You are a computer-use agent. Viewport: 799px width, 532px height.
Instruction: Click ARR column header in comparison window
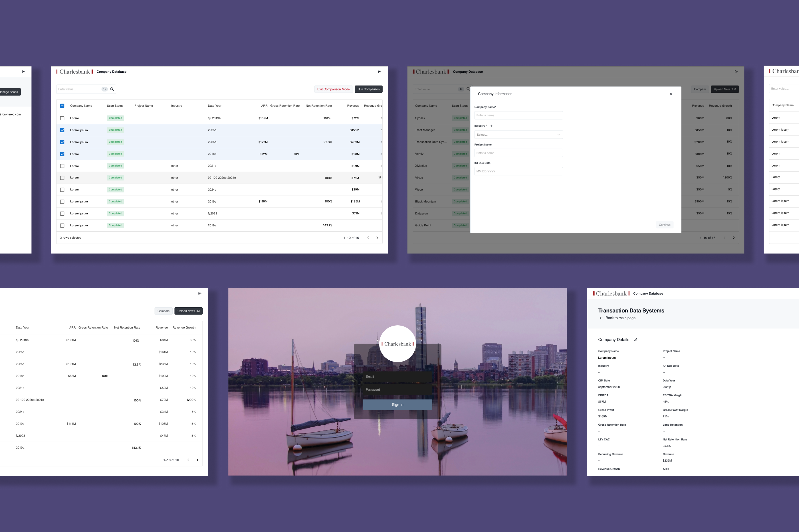(x=264, y=106)
